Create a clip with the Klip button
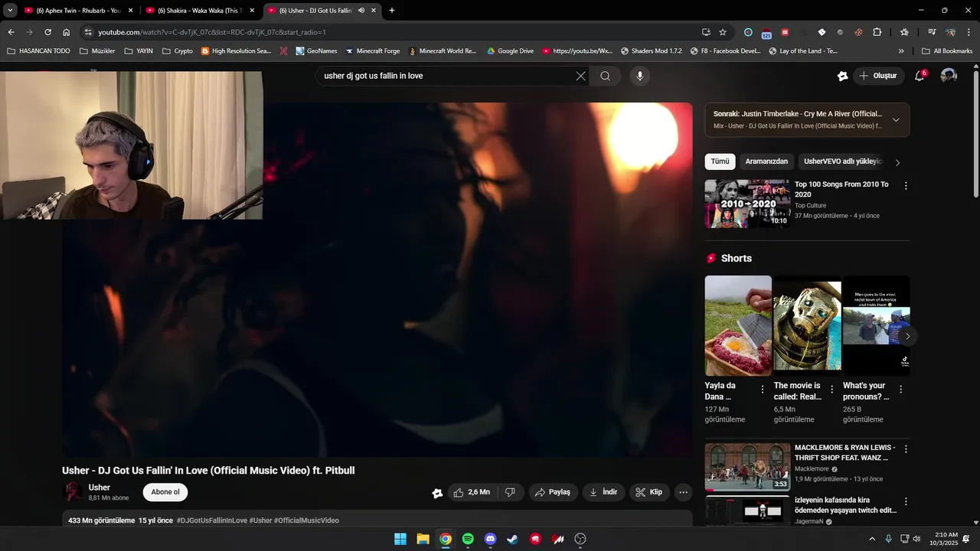This screenshot has width=980, height=551. point(649,492)
